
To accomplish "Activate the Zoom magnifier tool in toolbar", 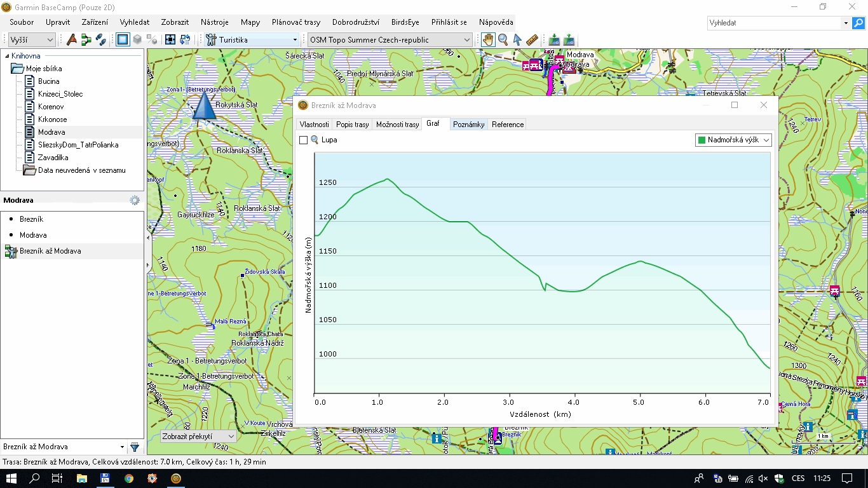I will click(503, 39).
